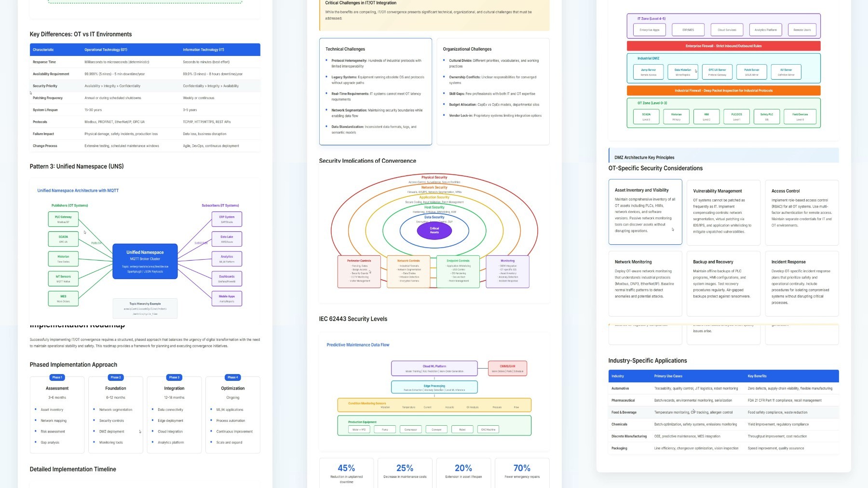Select the Asset Inventory and Visibility card
This screenshot has height=488, width=868.
(x=645, y=212)
